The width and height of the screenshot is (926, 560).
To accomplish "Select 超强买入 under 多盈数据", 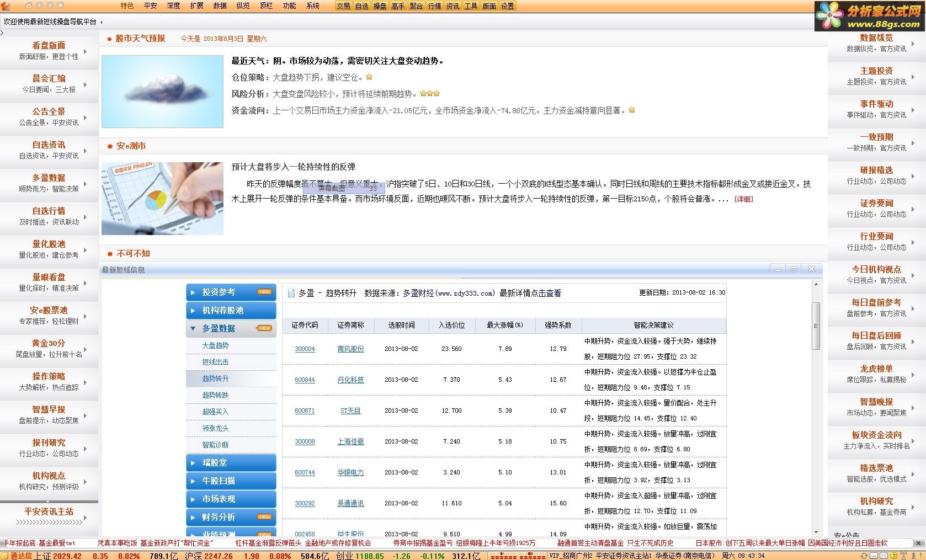I will click(215, 412).
